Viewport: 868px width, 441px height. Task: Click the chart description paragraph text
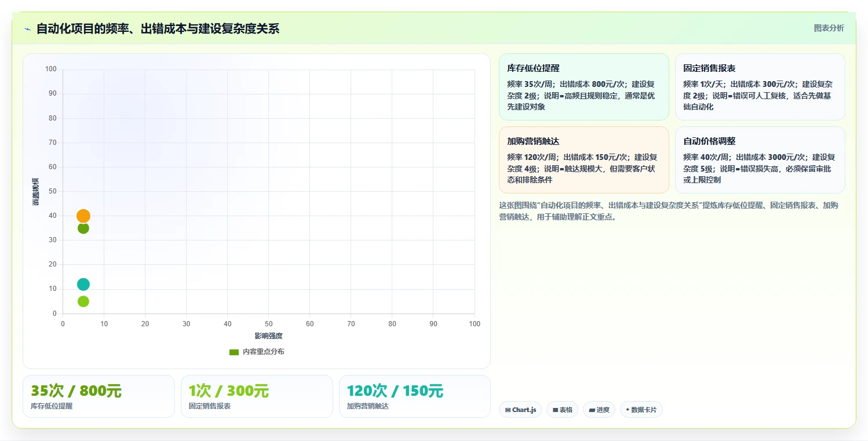(668, 211)
